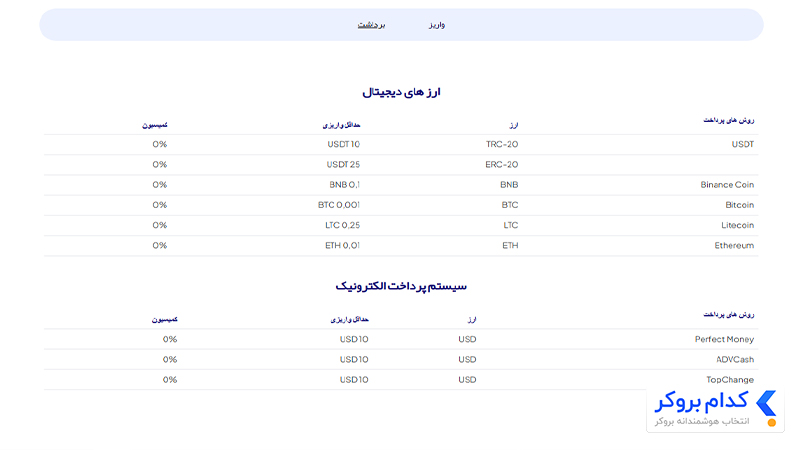Click the USD 10 value in Perfect Money row

pyautogui.click(x=354, y=339)
